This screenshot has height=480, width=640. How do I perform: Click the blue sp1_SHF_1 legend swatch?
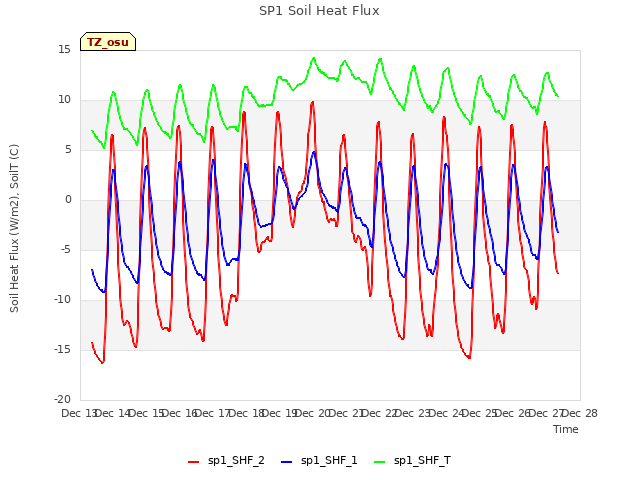coord(287,462)
